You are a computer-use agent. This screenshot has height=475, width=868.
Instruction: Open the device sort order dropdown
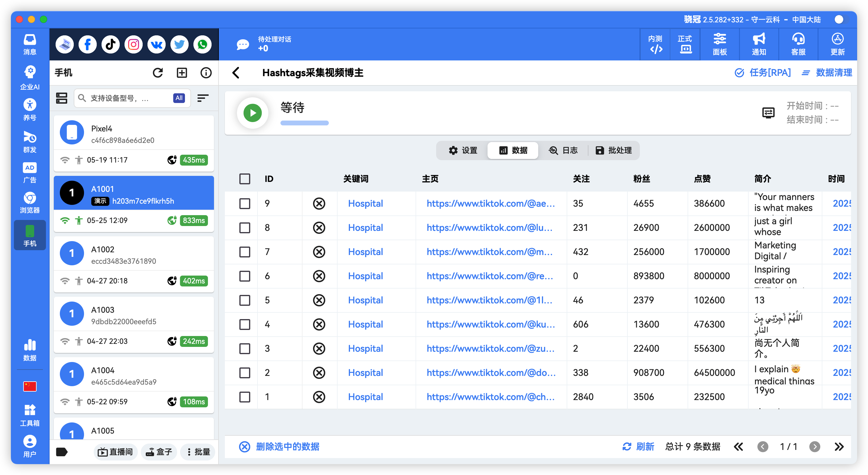[203, 98]
